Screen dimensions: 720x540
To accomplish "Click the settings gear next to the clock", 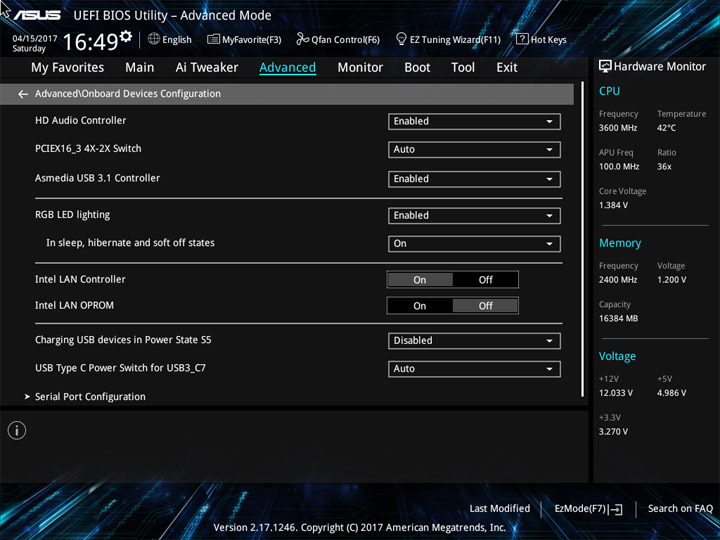I will click(x=126, y=36).
